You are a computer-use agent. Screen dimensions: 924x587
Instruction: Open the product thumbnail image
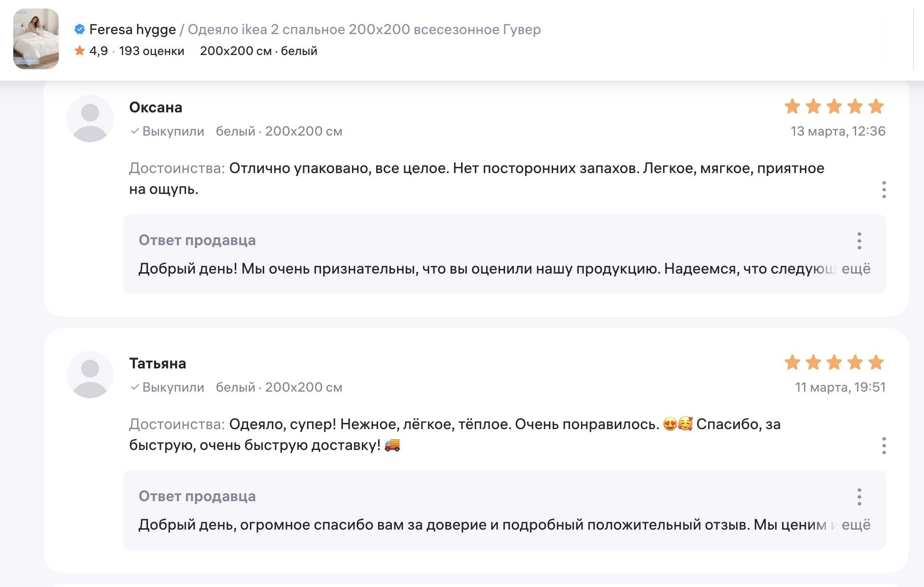[x=36, y=39]
